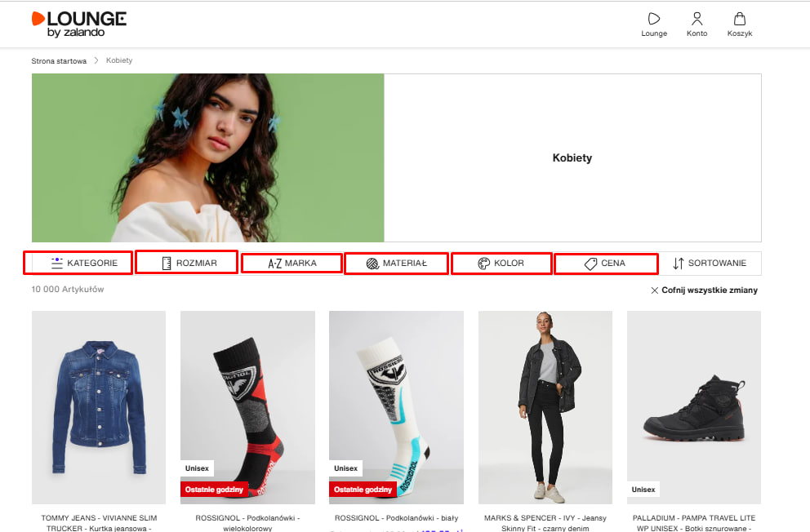The width and height of the screenshot is (810, 532).
Task: Open the Koszyk shopping bag icon
Action: pos(740,19)
